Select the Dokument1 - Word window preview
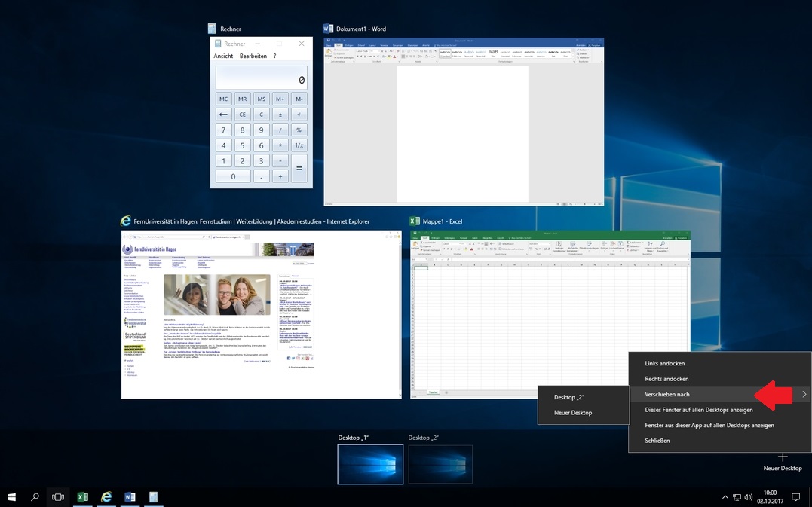812x507 pixels. [x=464, y=122]
